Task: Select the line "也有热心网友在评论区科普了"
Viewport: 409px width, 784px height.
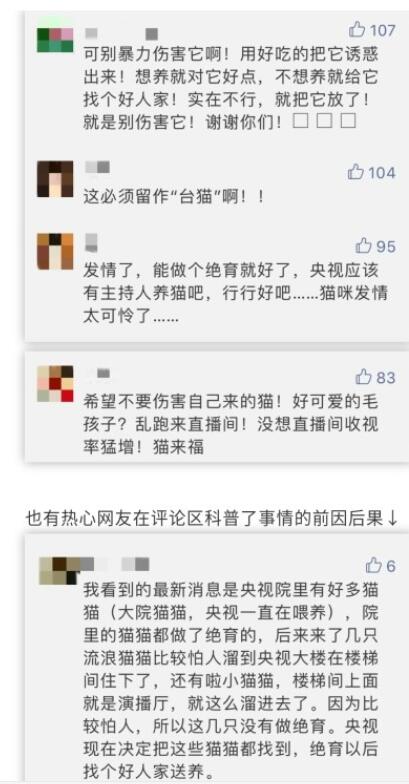Action: (211, 518)
